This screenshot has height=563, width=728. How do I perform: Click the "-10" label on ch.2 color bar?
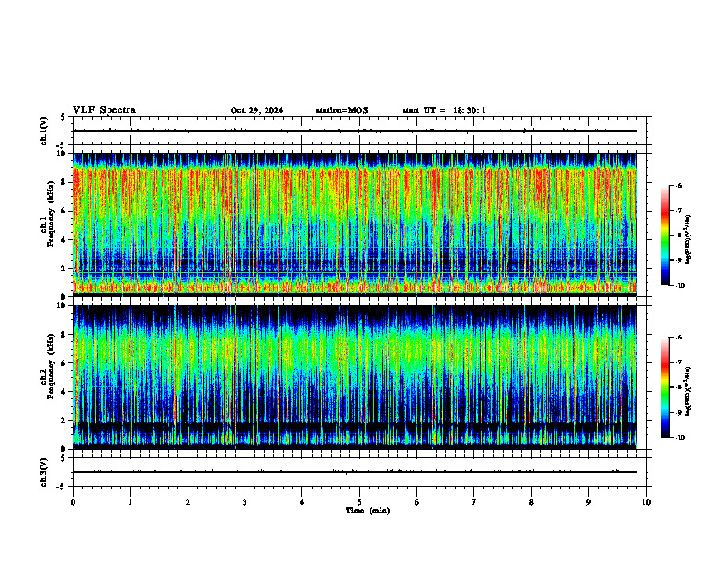(x=679, y=438)
